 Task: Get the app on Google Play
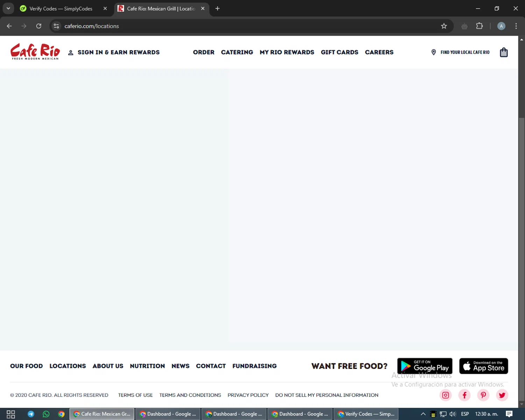pyautogui.click(x=425, y=366)
